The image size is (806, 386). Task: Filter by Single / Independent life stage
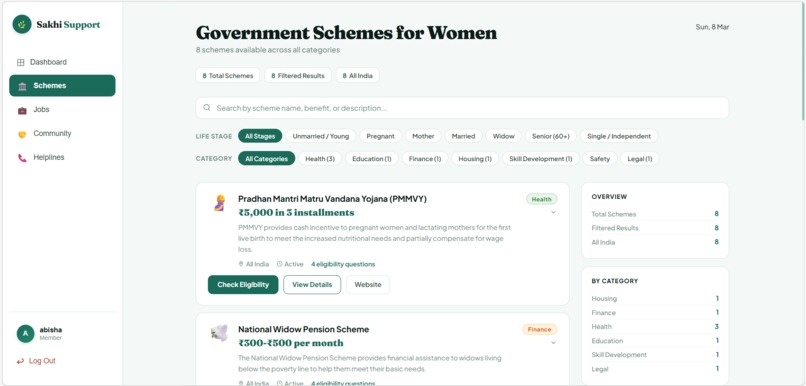click(619, 136)
